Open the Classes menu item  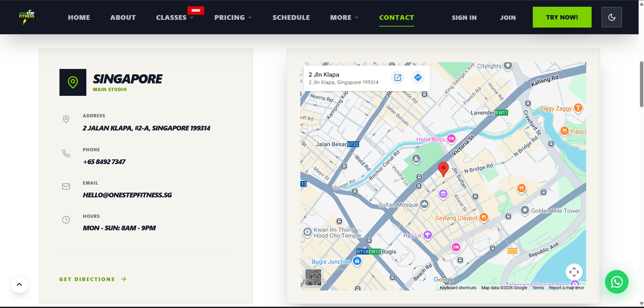click(x=171, y=17)
